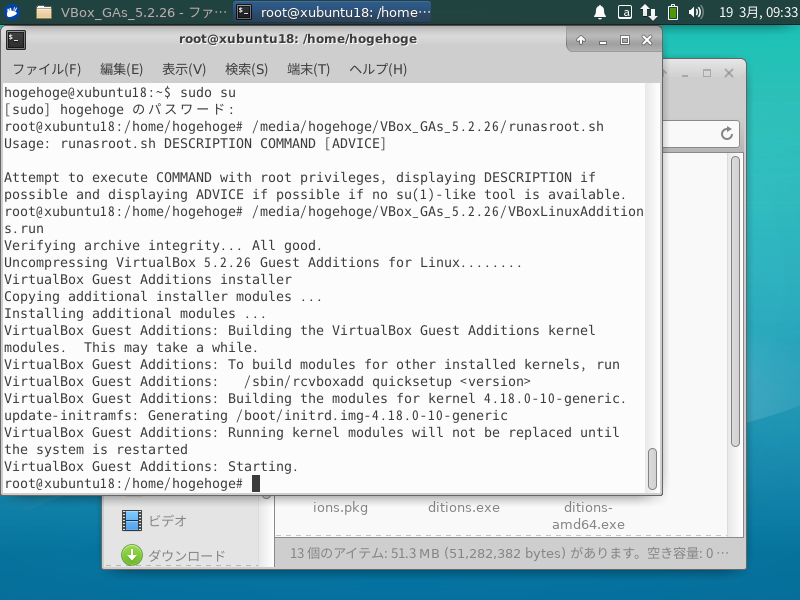Open the notification bell icon
Viewport: 800px width, 600px height.
click(x=600, y=12)
